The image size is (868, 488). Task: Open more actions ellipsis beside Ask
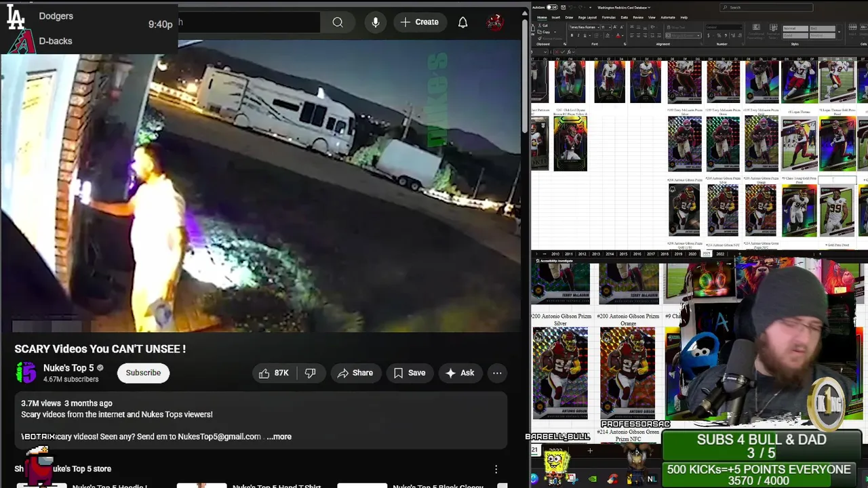[x=497, y=373]
